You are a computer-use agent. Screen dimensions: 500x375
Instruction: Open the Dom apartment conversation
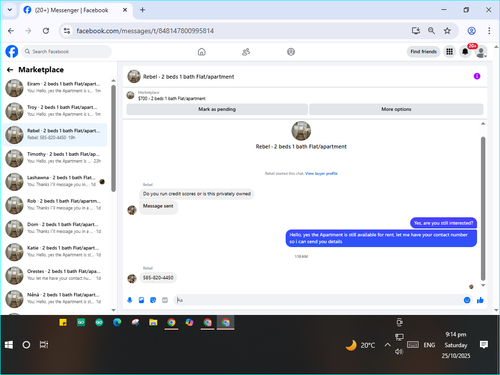point(55,228)
